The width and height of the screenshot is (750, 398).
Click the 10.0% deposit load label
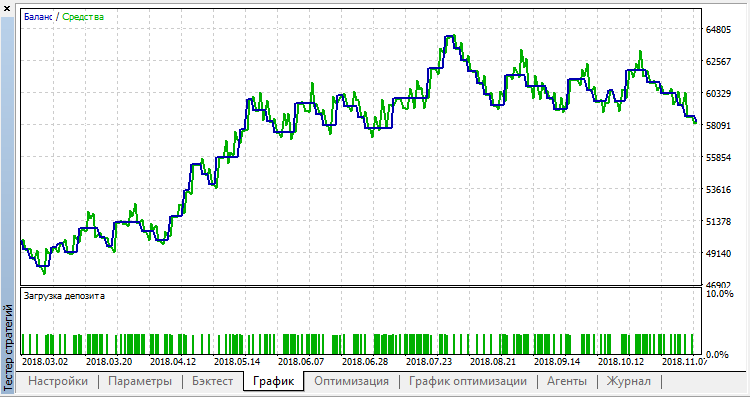(720, 294)
